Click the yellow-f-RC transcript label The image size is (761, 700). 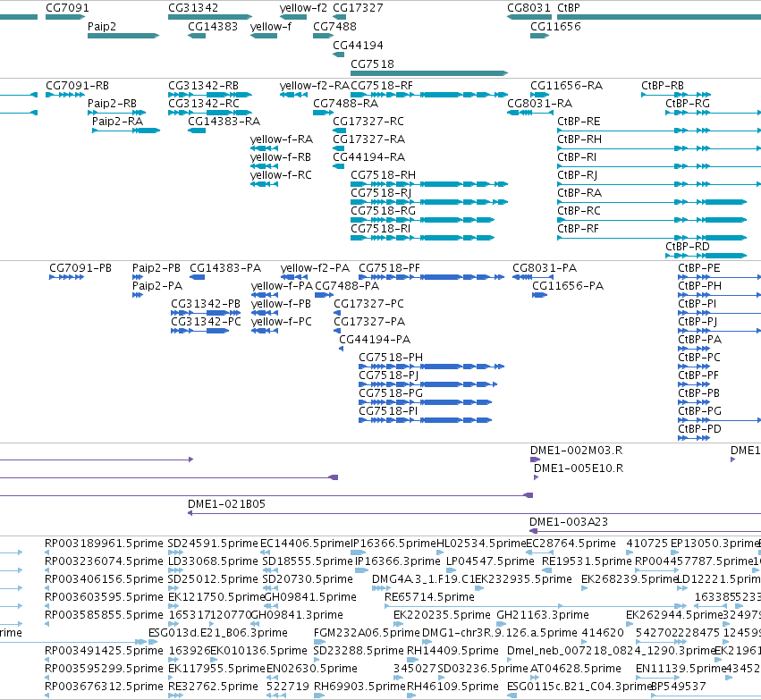coord(281,175)
